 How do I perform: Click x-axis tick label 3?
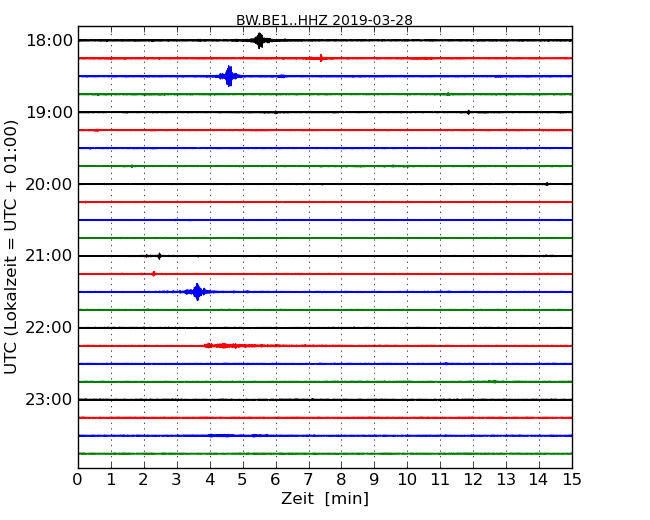coord(176,479)
